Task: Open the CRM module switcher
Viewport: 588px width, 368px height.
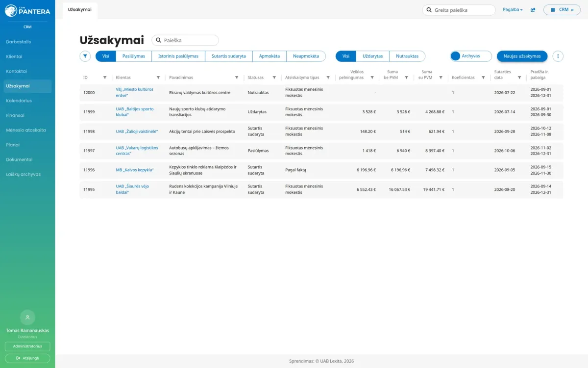Action: click(x=562, y=10)
